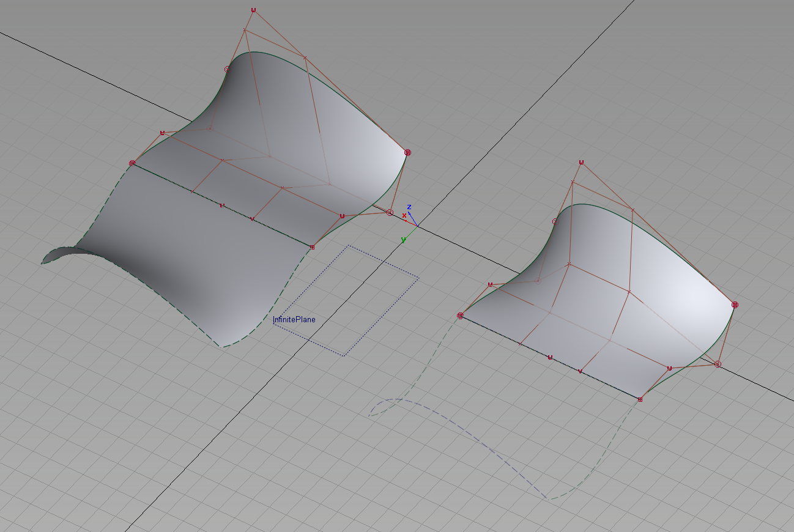Click the green Y axis label
Viewport: 794px width, 532px height.
(403, 239)
